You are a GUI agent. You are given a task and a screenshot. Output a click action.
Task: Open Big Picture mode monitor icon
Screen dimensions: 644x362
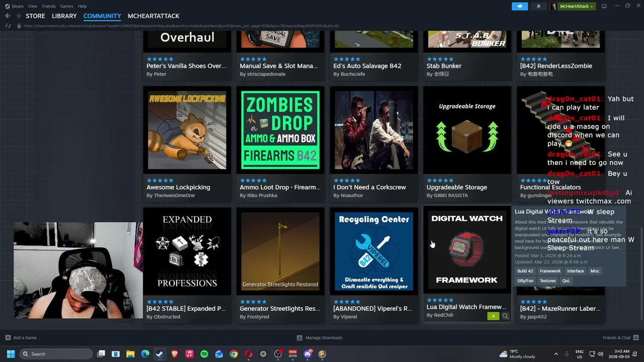pos(604,6)
